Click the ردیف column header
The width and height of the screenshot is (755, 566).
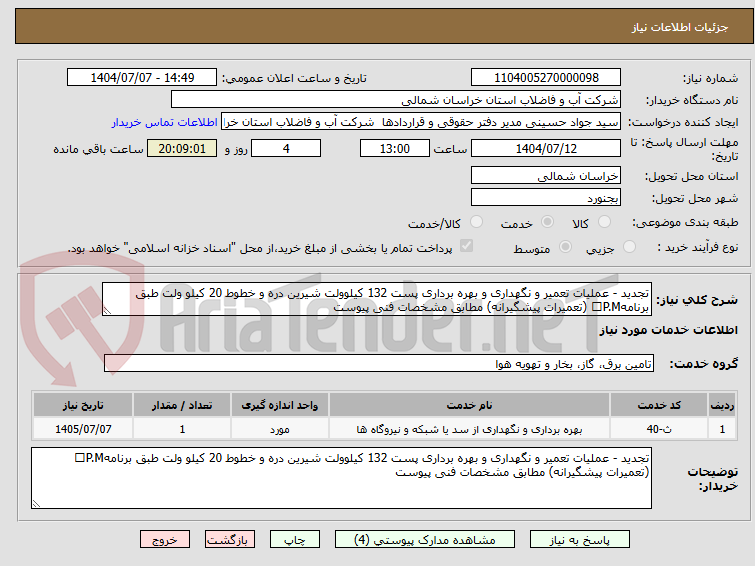(x=722, y=405)
